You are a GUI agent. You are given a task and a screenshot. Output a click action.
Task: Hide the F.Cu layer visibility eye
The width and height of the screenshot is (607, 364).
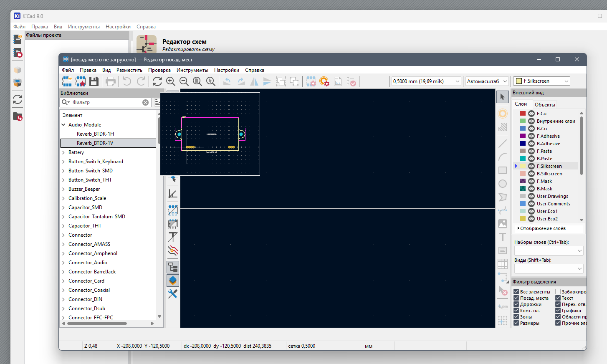[531, 114]
